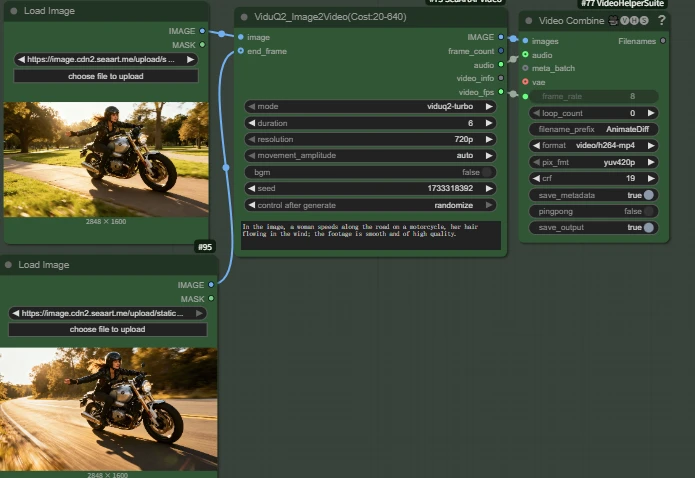695x478 pixels.
Task: Click the Video Combine node title
Action: point(571,20)
